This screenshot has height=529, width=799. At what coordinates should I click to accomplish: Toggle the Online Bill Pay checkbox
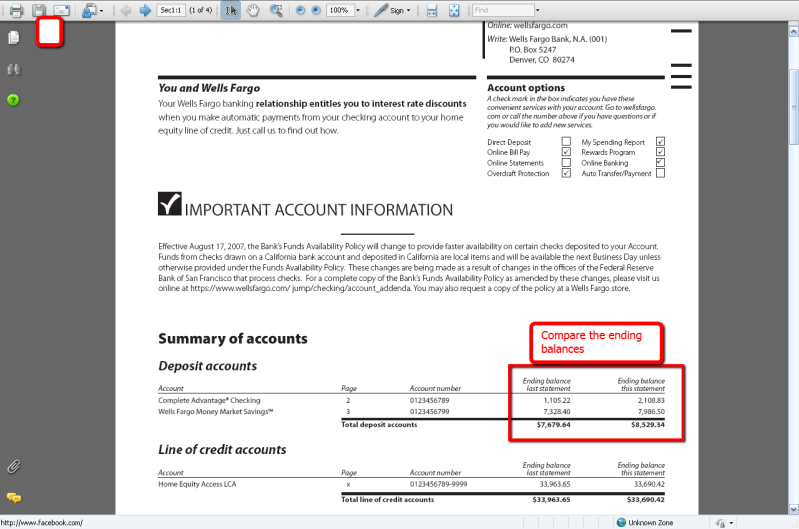(x=566, y=152)
